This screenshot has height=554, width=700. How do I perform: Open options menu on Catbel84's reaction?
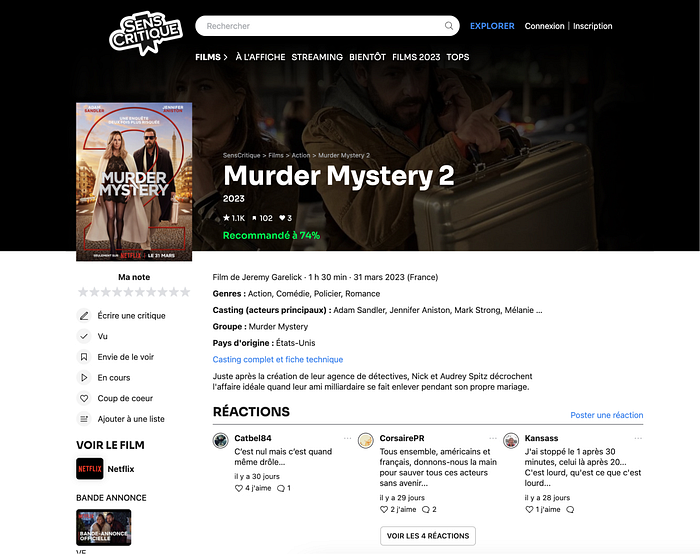[x=347, y=438]
